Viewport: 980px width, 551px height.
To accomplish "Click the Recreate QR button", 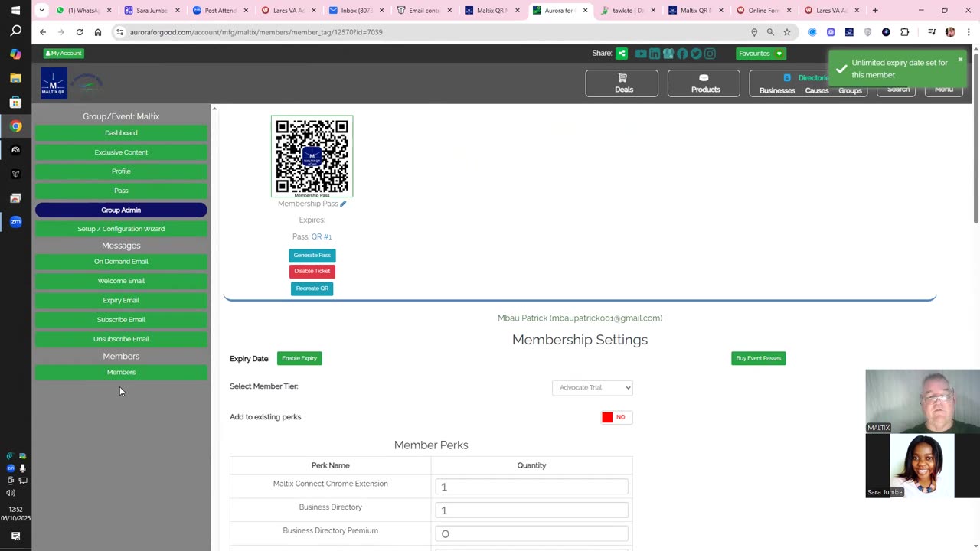I will tap(312, 289).
